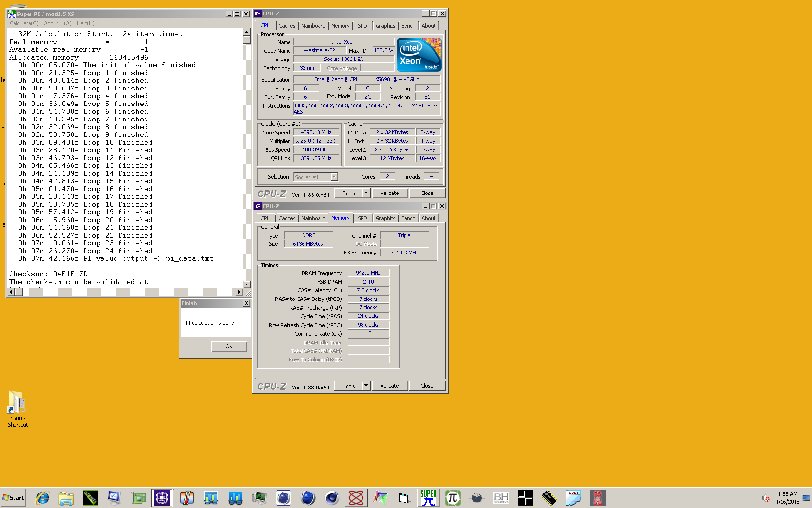Confirm OK in the Finish dialog
Screen dimensions: 812x508
click(229, 346)
